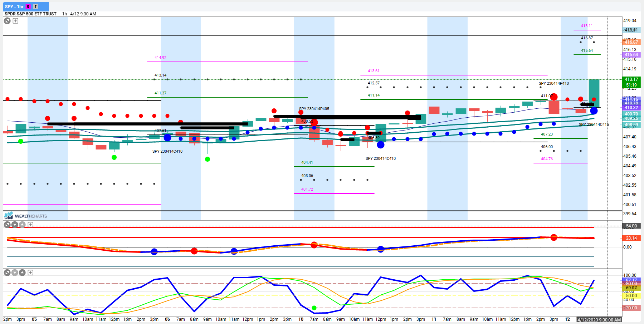Click the 10 date marker on the time axis
The height and width of the screenshot is (324, 644).
pyautogui.click(x=301, y=319)
